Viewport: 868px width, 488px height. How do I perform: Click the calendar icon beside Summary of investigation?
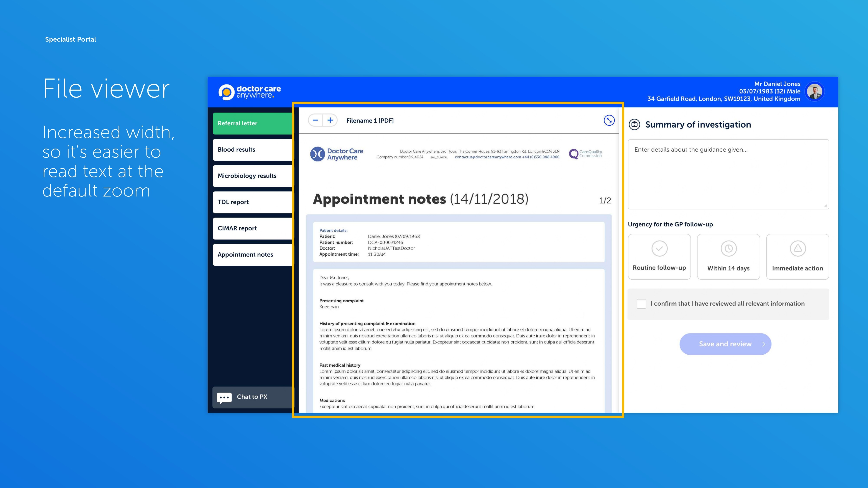[635, 124]
